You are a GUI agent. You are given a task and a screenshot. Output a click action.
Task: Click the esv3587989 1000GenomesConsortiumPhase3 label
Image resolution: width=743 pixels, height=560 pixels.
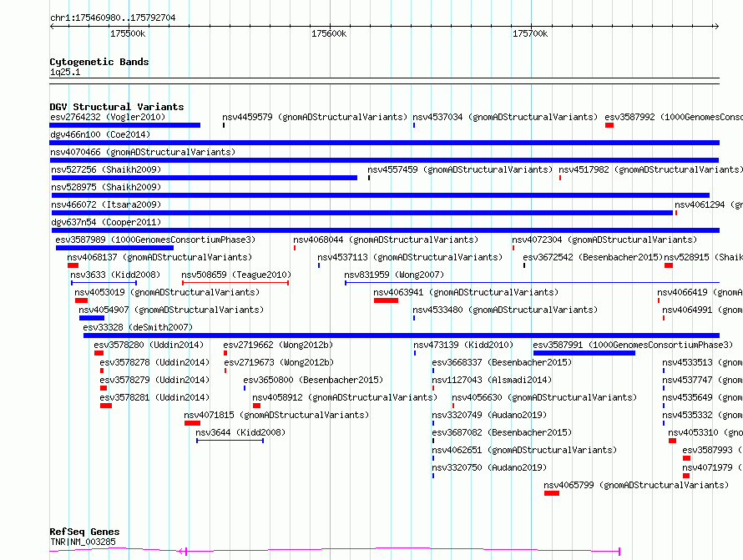tap(155, 240)
